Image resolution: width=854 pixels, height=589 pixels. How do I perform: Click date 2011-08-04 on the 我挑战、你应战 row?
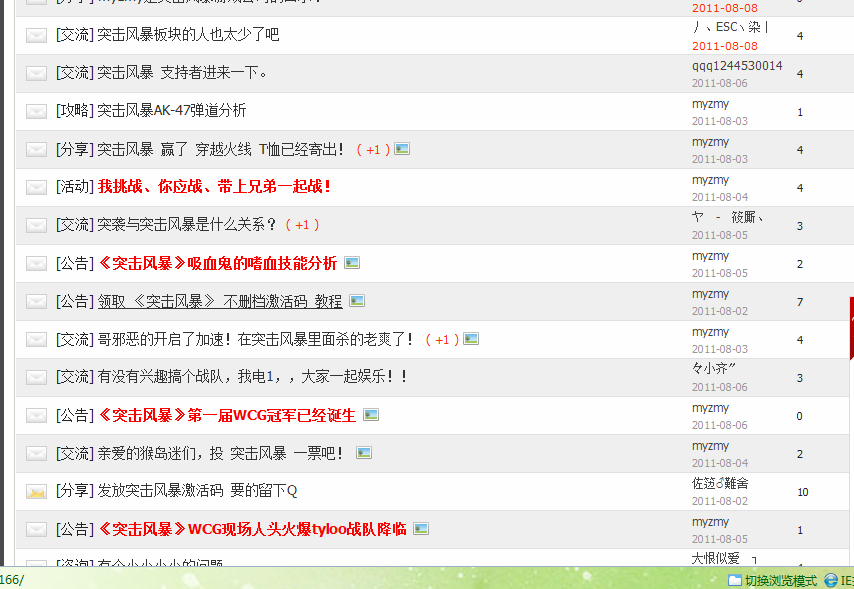719,197
